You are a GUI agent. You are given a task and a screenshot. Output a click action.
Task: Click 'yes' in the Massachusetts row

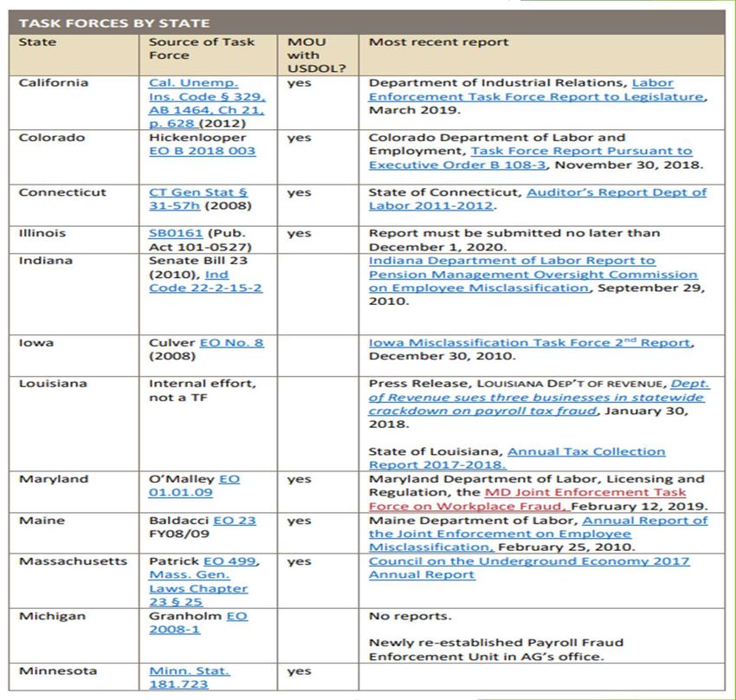[299, 562]
